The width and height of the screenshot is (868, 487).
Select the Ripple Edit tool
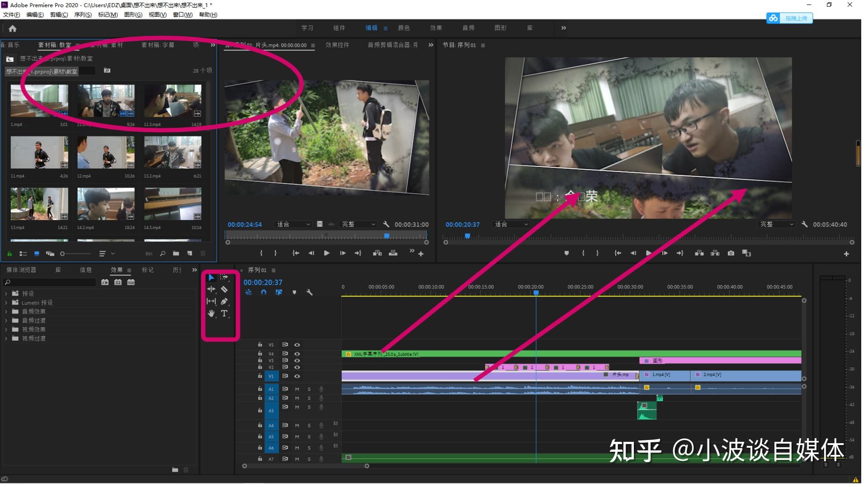211,290
